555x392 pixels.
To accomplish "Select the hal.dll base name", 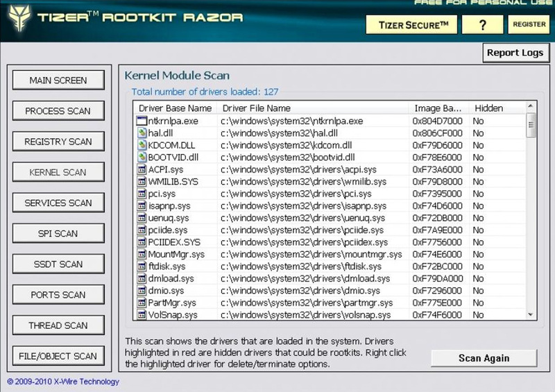I will (160, 133).
